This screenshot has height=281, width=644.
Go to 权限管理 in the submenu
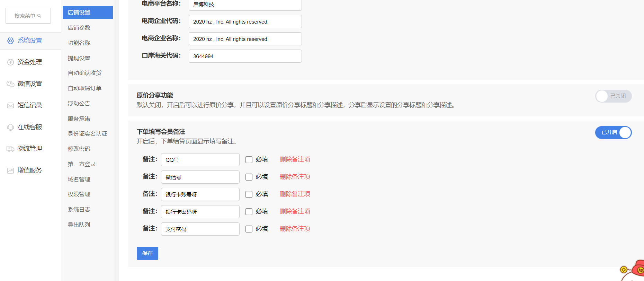(x=79, y=194)
